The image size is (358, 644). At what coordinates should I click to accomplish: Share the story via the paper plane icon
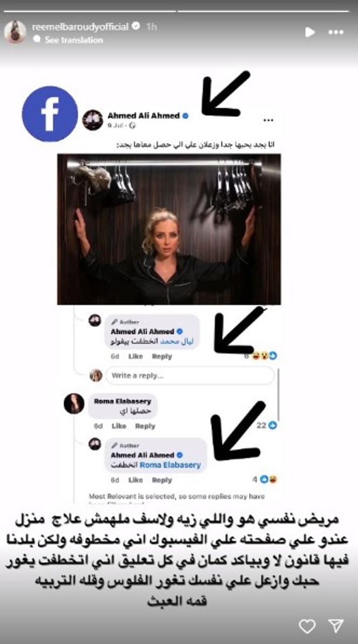[336, 626]
